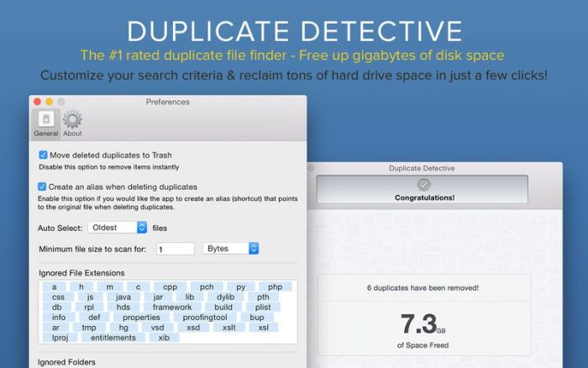Select the 'lib' extension token
The image size is (588, 368).
pyautogui.click(x=190, y=297)
